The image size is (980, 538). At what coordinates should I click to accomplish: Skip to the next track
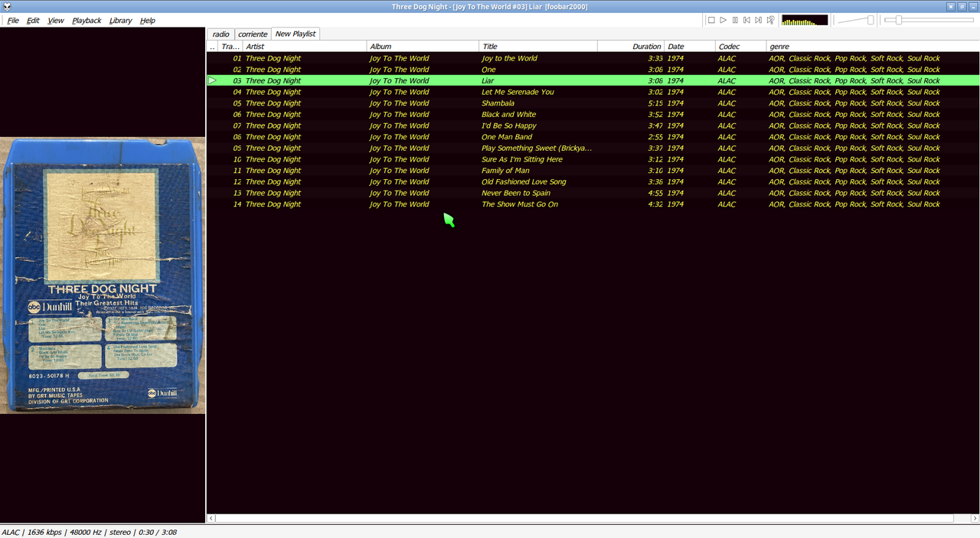pyautogui.click(x=758, y=20)
